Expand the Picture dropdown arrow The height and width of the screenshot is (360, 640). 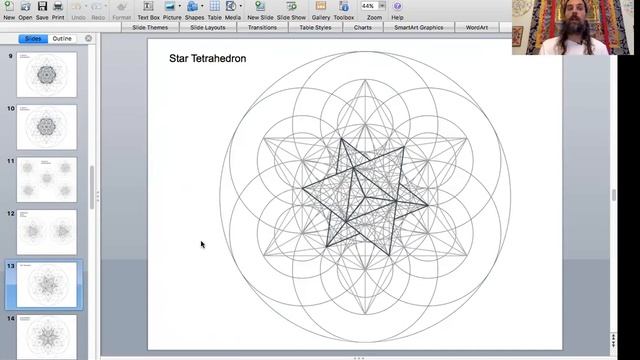pos(180,6)
